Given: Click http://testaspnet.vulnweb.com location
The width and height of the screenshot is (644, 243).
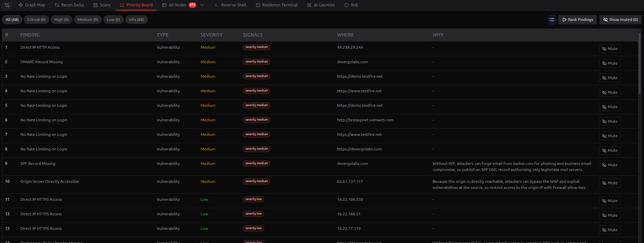Looking at the screenshot, I should click(x=365, y=120).
